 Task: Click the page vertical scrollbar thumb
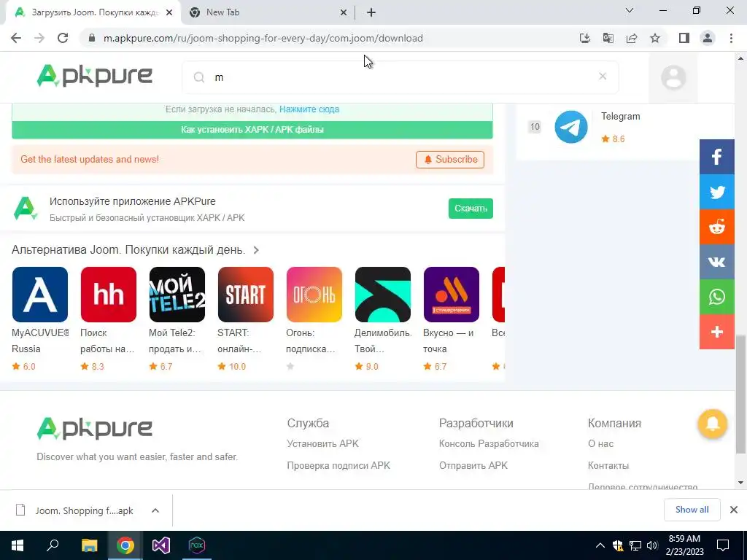click(740, 394)
